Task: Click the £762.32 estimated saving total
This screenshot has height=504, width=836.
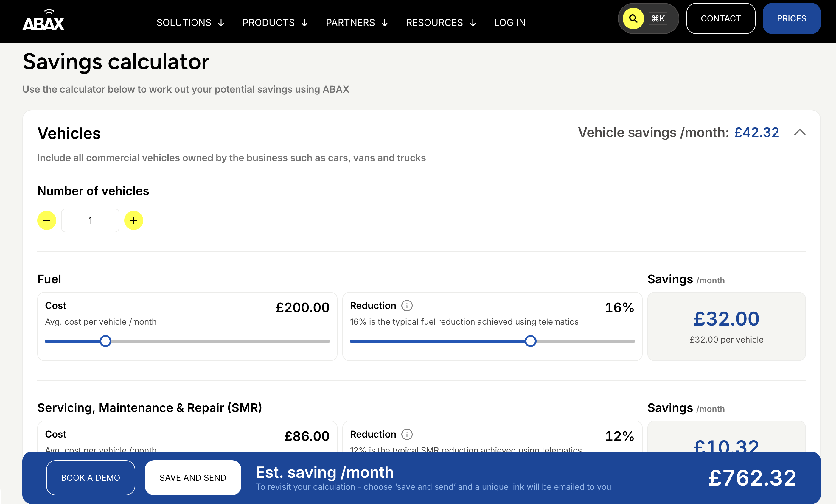Action: click(752, 477)
